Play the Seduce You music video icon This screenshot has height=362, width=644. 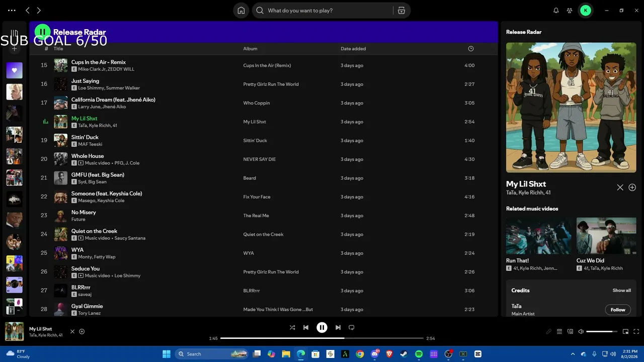(x=81, y=276)
